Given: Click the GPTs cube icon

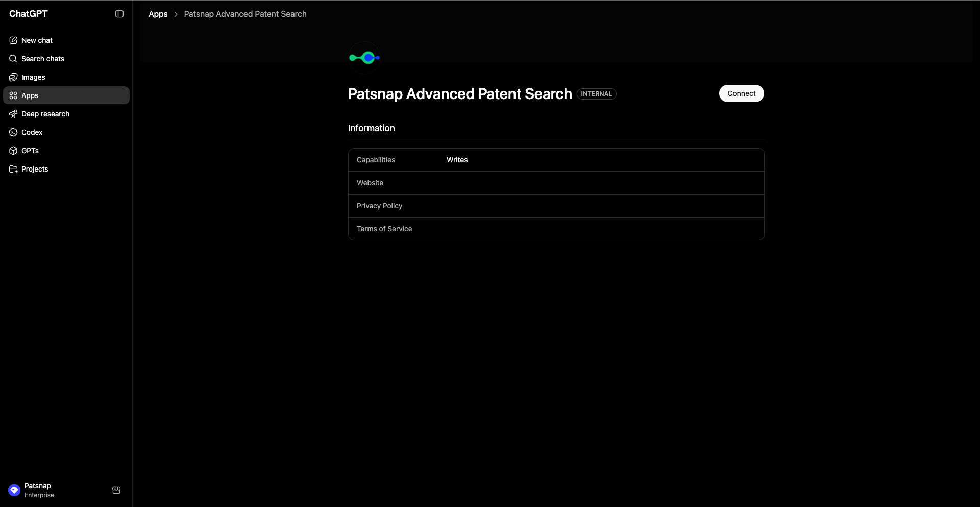Looking at the screenshot, I should tap(13, 151).
